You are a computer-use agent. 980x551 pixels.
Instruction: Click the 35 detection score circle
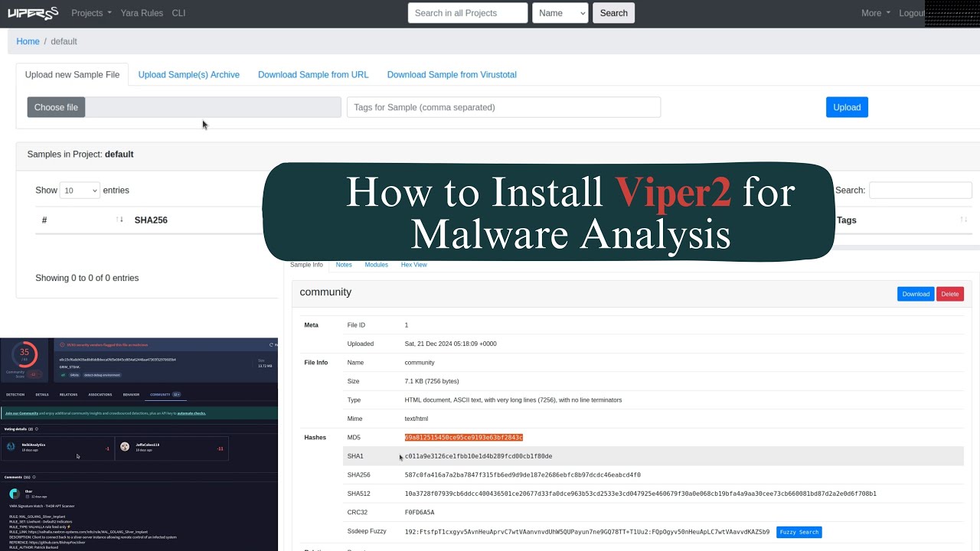click(24, 354)
